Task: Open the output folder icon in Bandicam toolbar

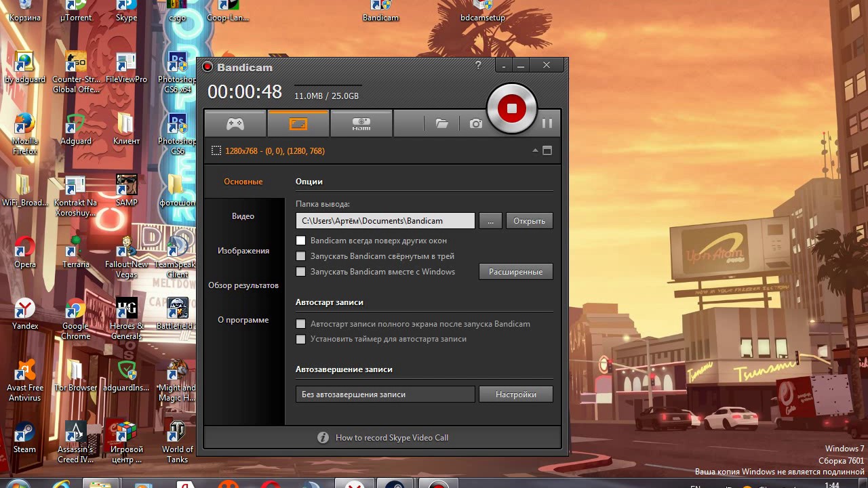Action: click(442, 124)
